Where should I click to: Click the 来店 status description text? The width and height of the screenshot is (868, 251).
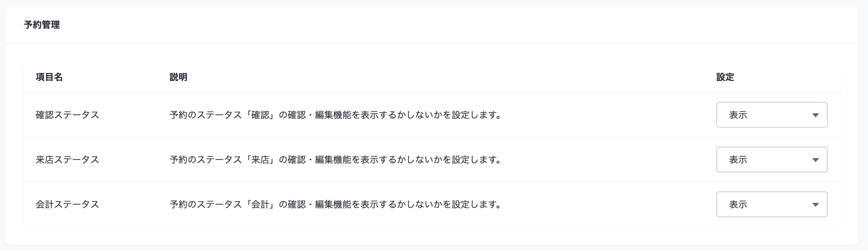coord(336,160)
